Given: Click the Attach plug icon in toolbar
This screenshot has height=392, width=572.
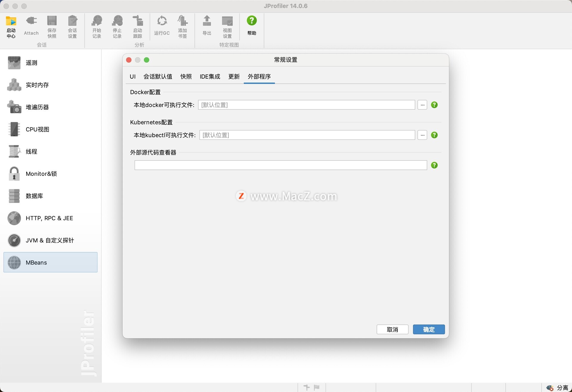Looking at the screenshot, I should [31, 26].
